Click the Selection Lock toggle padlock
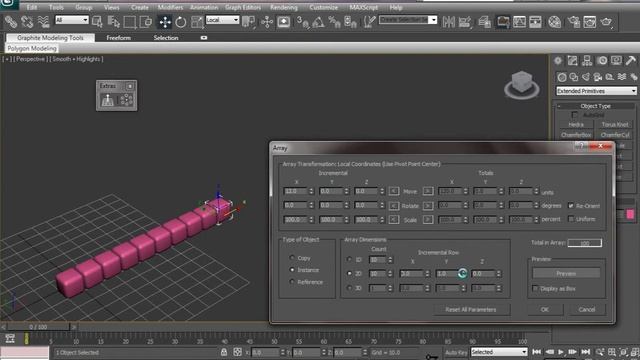This screenshot has height=360, width=640. point(224,352)
